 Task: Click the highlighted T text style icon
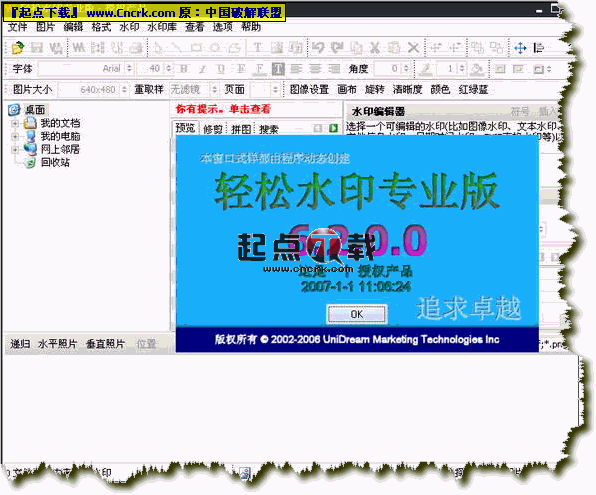pos(278,69)
